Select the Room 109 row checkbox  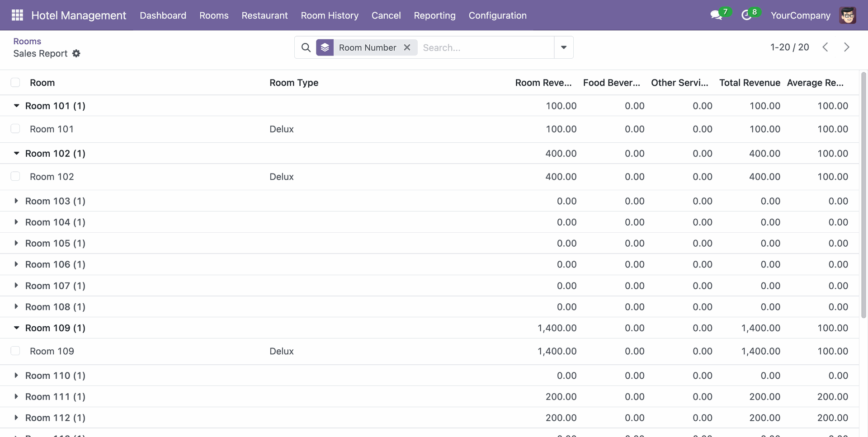(x=15, y=351)
